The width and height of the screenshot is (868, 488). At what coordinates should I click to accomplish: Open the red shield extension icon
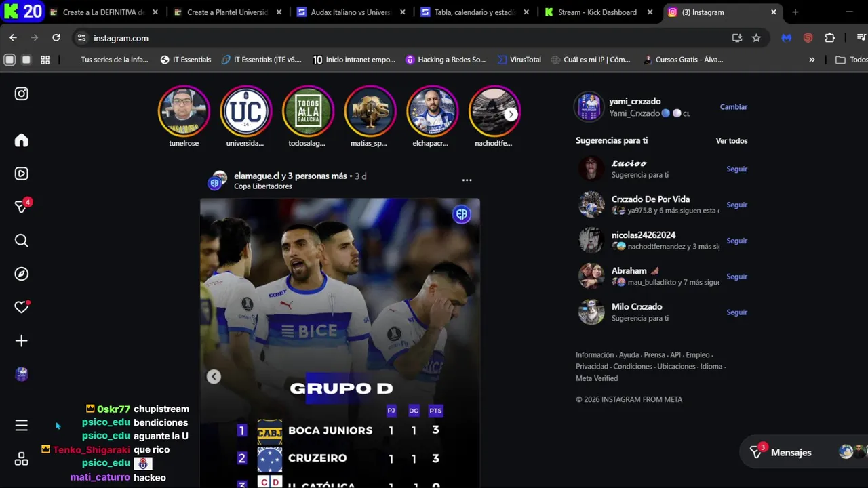808,38
